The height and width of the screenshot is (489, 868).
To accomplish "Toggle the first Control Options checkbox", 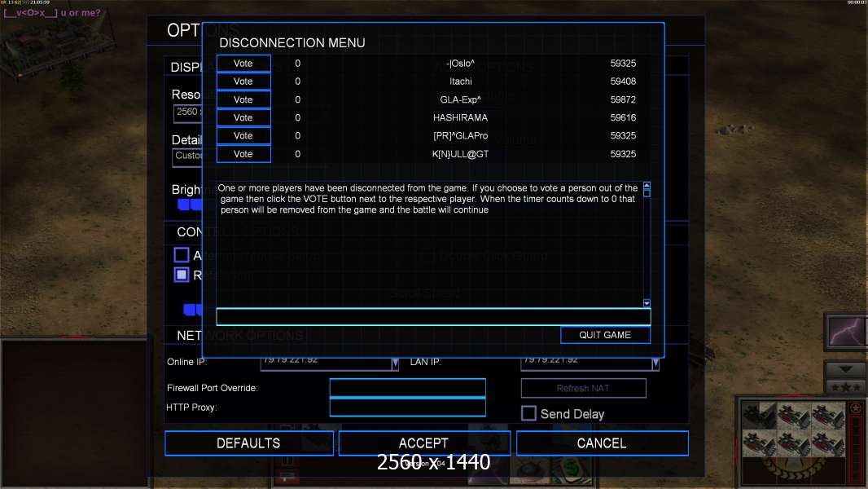I will tap(182, 255).
